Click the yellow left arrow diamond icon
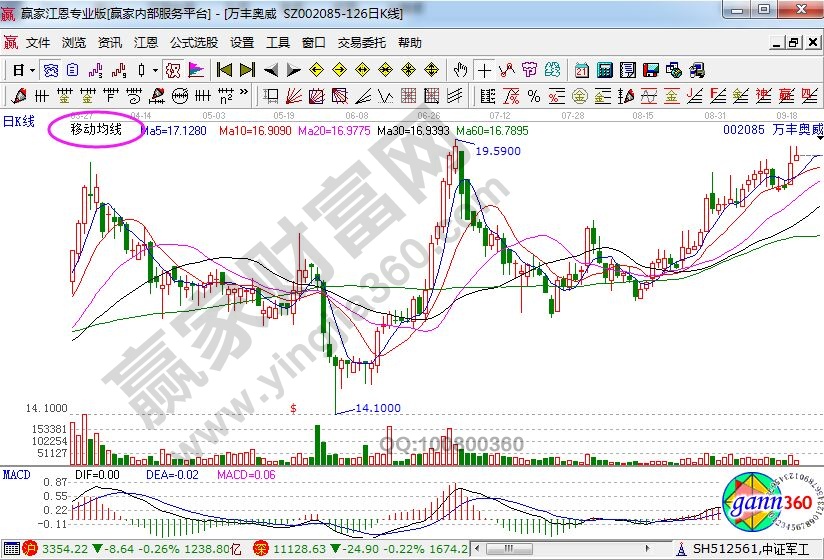Screen dimensions: 824x560 (x=317, y=70)
